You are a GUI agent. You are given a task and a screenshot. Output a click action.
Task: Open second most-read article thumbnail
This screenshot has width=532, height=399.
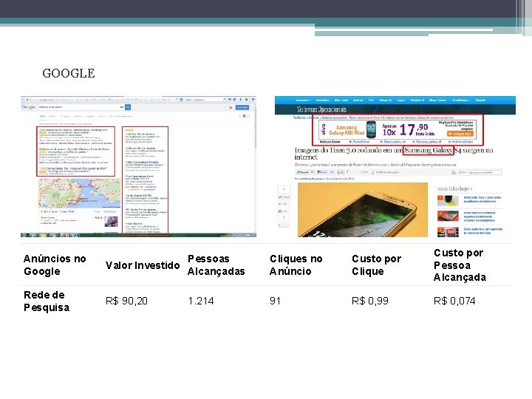(449, 216)
